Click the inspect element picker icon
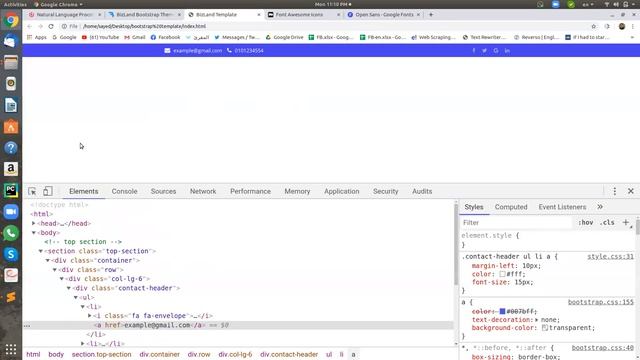This screenshot has width=640, height=360. (x=32, y=191)
